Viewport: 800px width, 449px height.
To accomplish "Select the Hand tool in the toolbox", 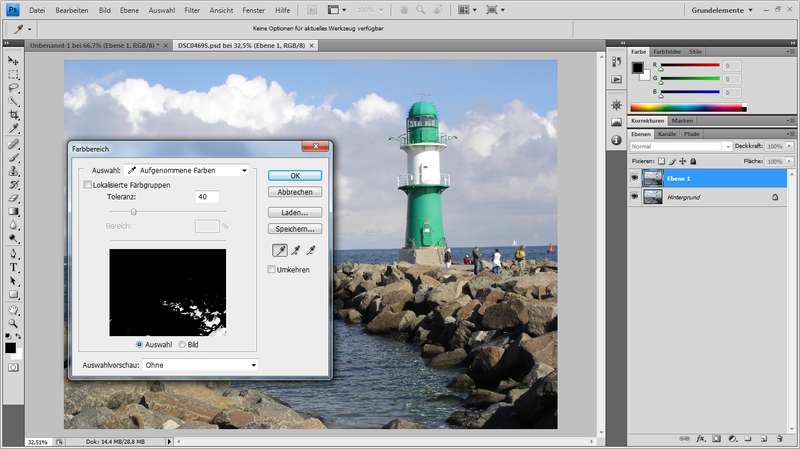I will [14, 309].
